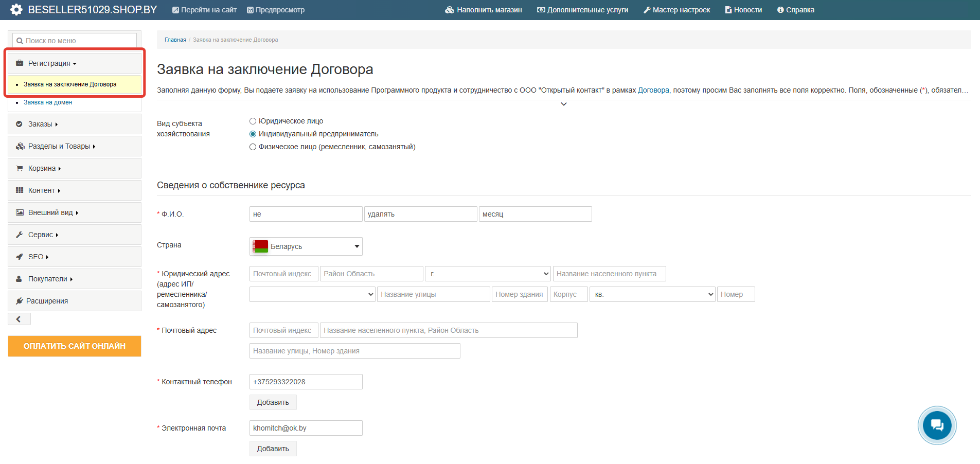The height and width of the screenshot is (464, 980).
Task: Select Индивидуальный предприниматель radio option
Action: click(x=253, y=134)
